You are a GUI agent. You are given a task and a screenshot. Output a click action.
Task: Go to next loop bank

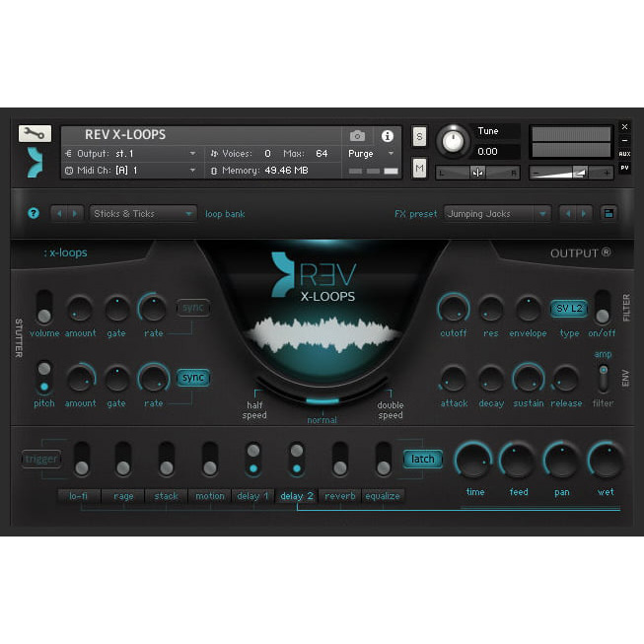(x=75, y=214)
